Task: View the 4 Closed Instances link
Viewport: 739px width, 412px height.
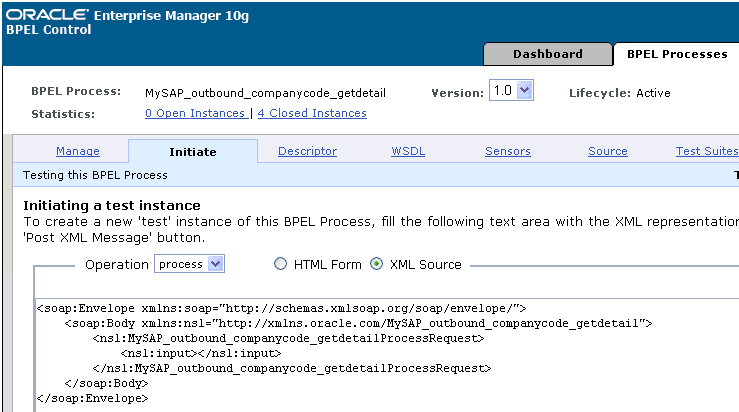Action: [x=312, y=113]
